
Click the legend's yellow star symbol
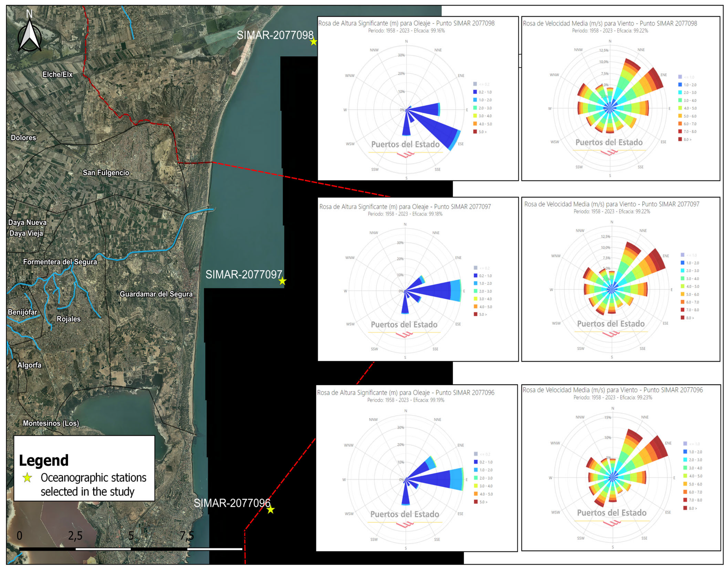(x=27, y=478)
